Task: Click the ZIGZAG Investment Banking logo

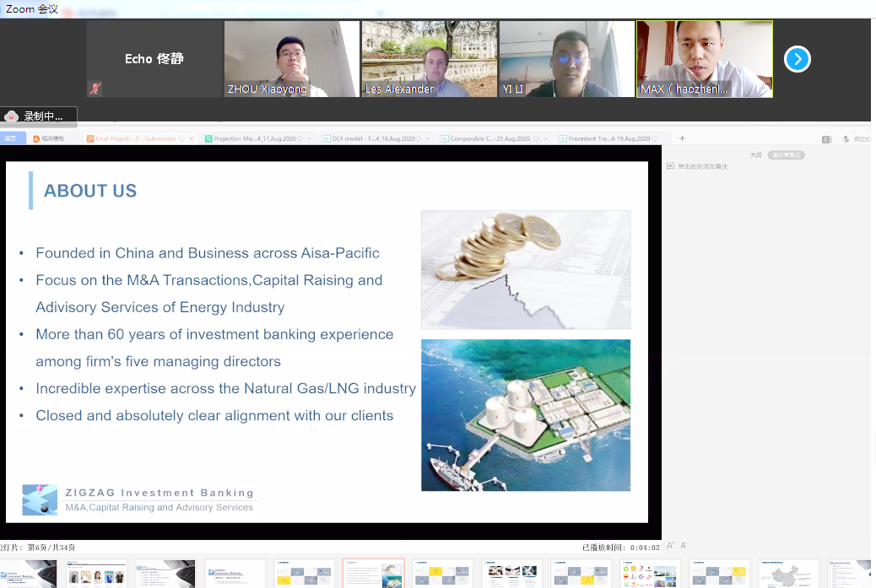Action: click(x=40, y=499)
